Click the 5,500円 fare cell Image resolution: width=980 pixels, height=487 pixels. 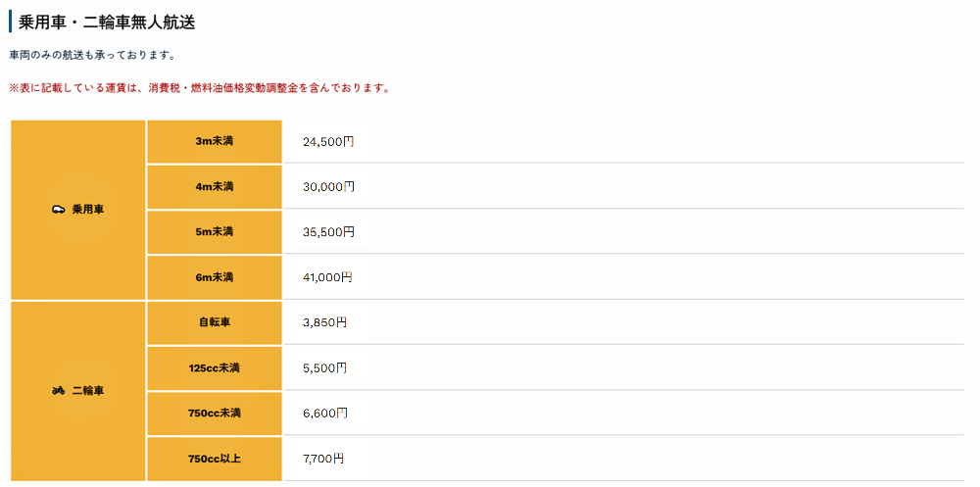pos(324,368)
